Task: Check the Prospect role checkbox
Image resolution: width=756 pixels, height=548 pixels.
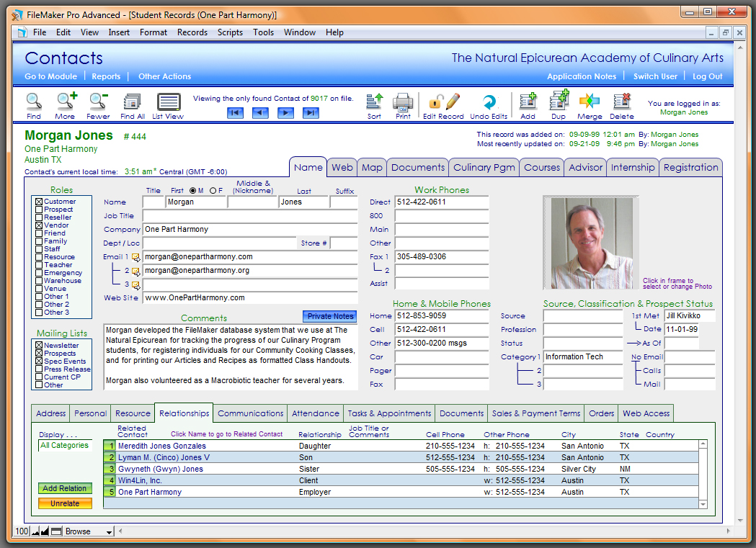Action: pyautogui.click(x=39, y=210)
